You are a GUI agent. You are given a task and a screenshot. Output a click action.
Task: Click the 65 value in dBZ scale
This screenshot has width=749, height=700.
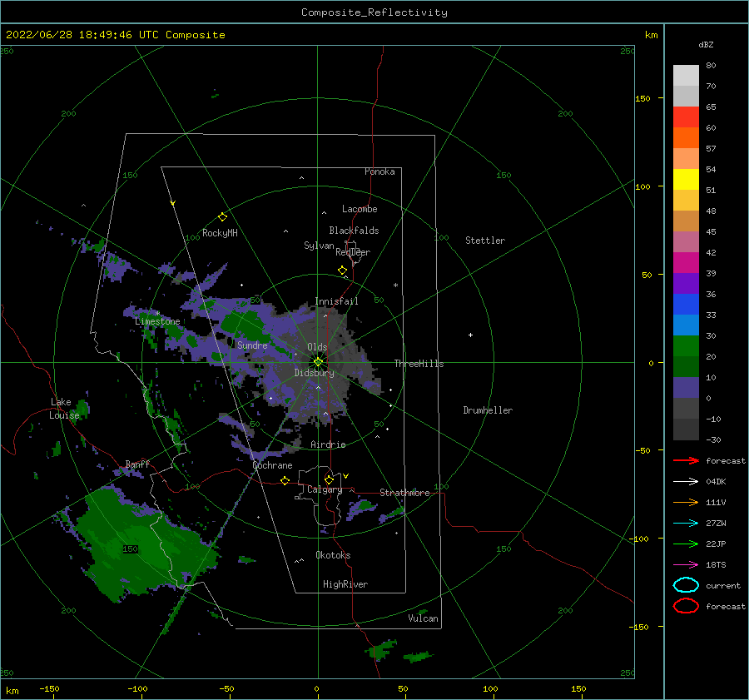[x=711, y=107]
